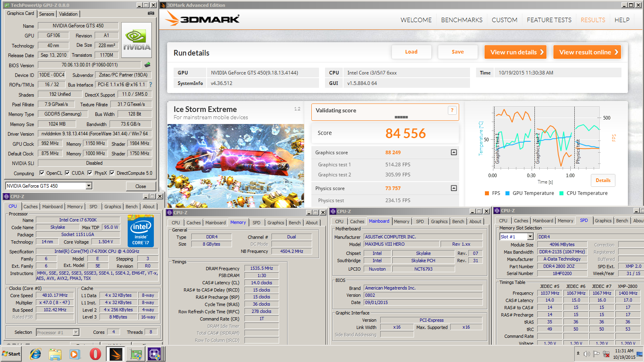Open SPD tab in CPU-Z Memory window
This screenshot has height=362, width=644.
tap(257, 223)
